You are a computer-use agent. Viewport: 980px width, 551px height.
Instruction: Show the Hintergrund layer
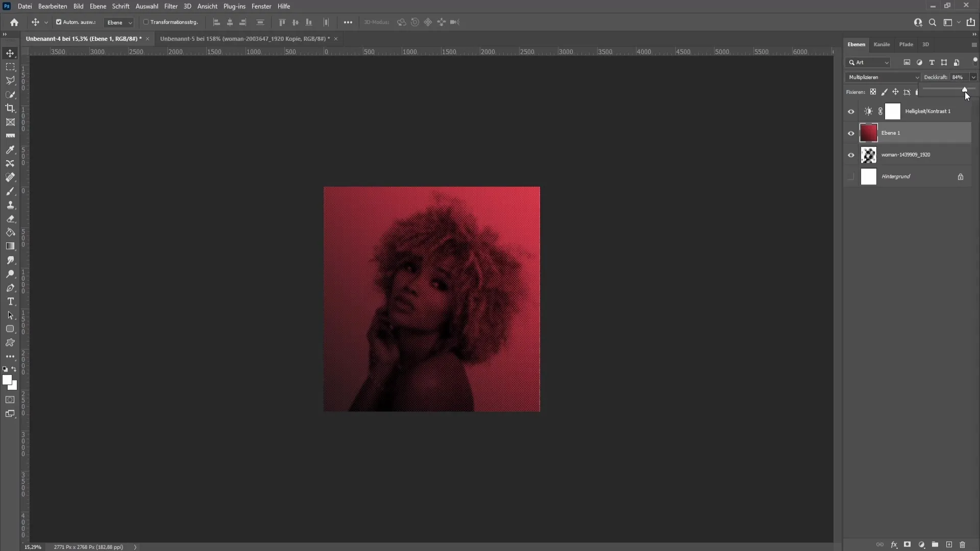(x=851, y=177)
